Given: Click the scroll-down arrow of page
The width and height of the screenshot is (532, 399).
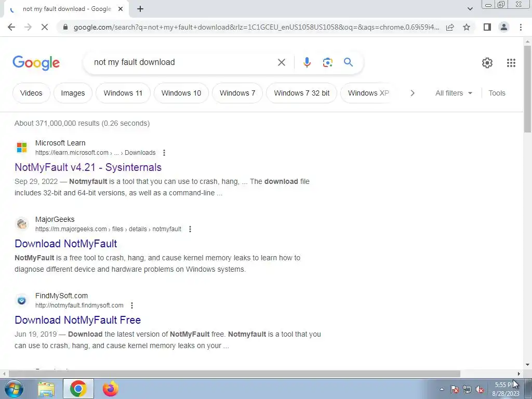Looking at the screenshot, I should [x=528, y=365].
